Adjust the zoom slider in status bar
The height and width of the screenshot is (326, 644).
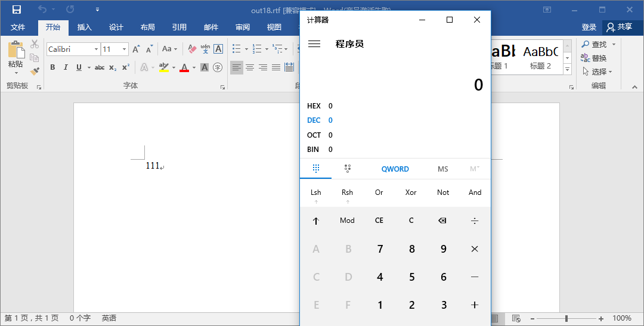(566, 318)
